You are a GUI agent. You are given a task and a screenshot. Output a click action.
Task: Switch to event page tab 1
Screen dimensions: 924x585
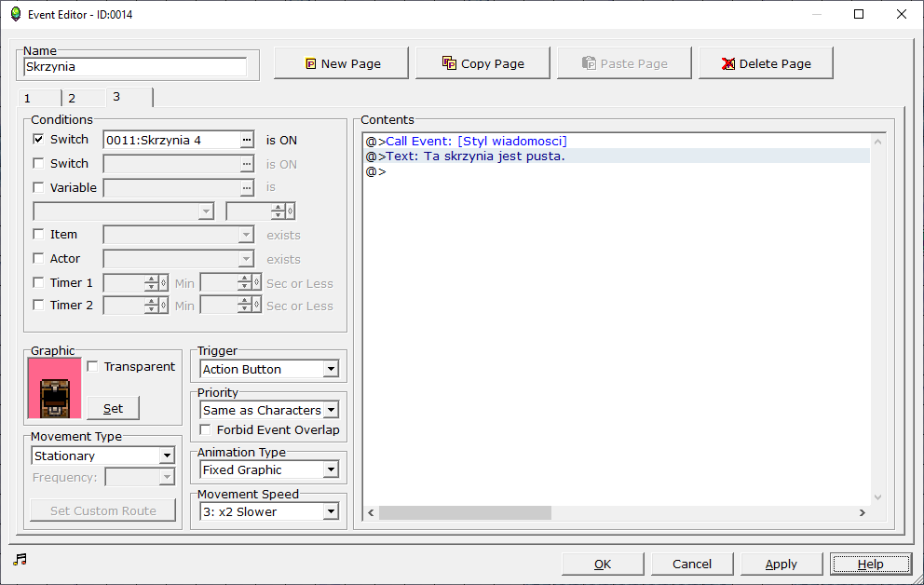pyautogui.click(x=38, y=99)
